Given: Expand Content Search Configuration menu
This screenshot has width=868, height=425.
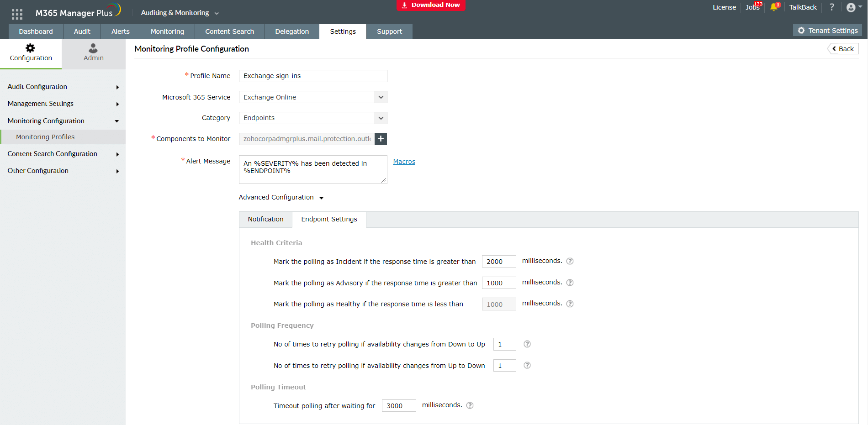Looking at the screenshot, I should pyautogui.click(x=63, y=154).
